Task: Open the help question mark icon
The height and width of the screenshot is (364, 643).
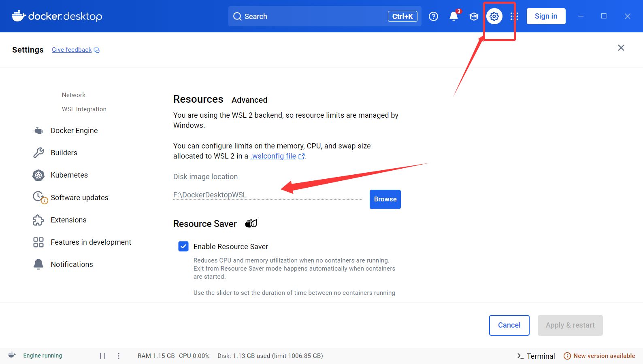Action: point(433,16)
